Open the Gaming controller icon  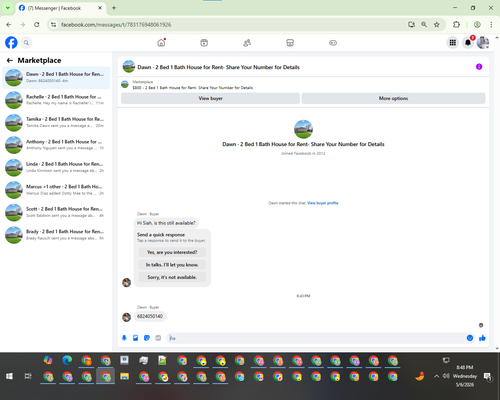point(333,43)
